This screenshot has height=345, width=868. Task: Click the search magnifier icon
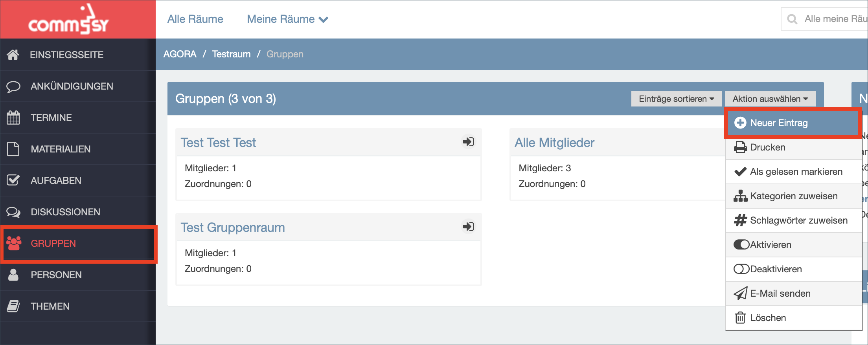792,19
